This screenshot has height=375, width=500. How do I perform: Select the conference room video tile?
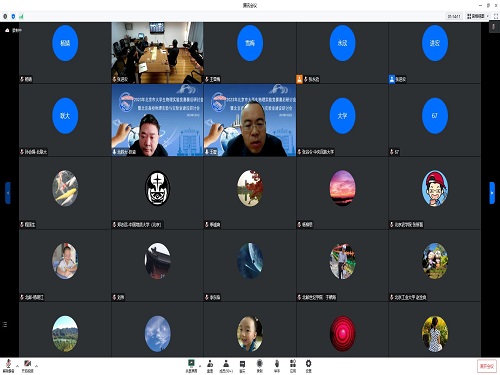pyautogui.click(x=157, y=53)
